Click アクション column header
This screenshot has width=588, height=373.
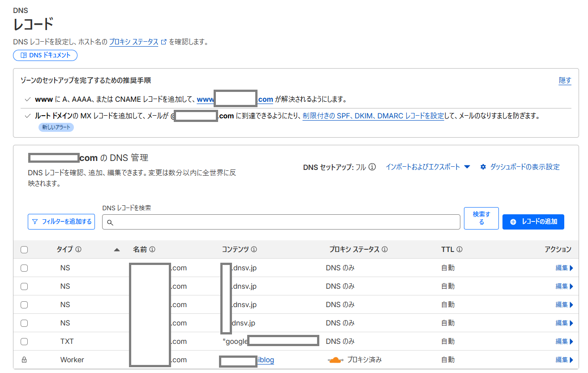(x=558, y=250)
